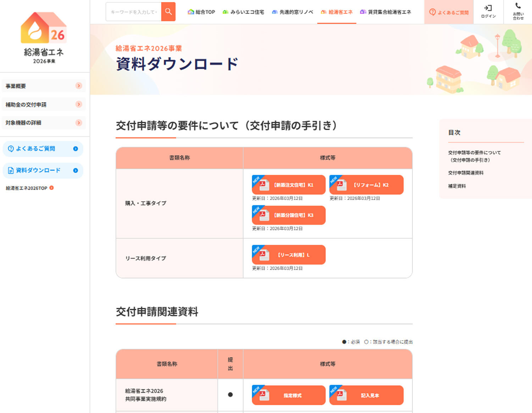
Task: Open the 記入見本 PDF file
Action: (x=366, y=395)
